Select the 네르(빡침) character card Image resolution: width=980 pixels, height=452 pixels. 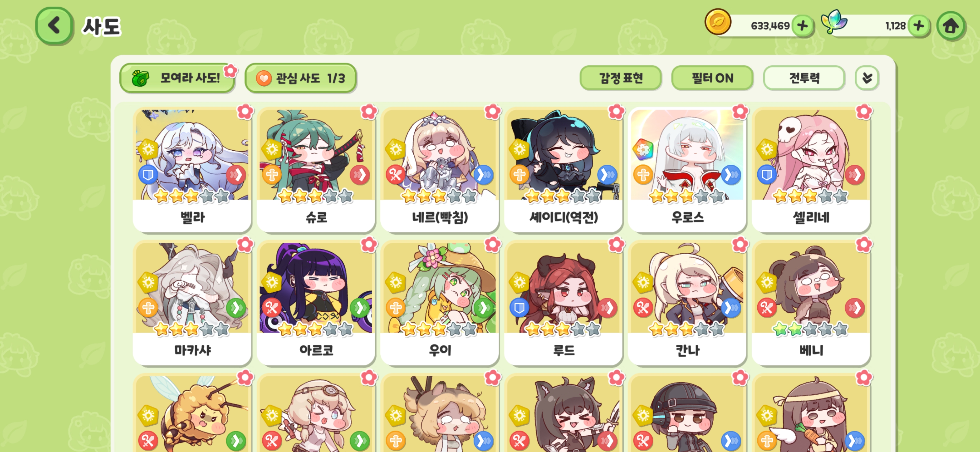pos(439,170)
